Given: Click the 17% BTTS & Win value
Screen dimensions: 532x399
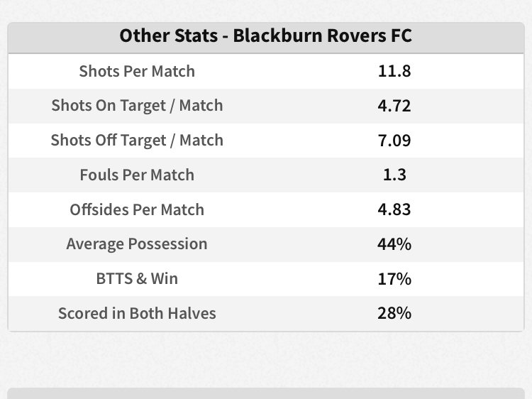Looking at the screenshot, I should click(394, 279).
